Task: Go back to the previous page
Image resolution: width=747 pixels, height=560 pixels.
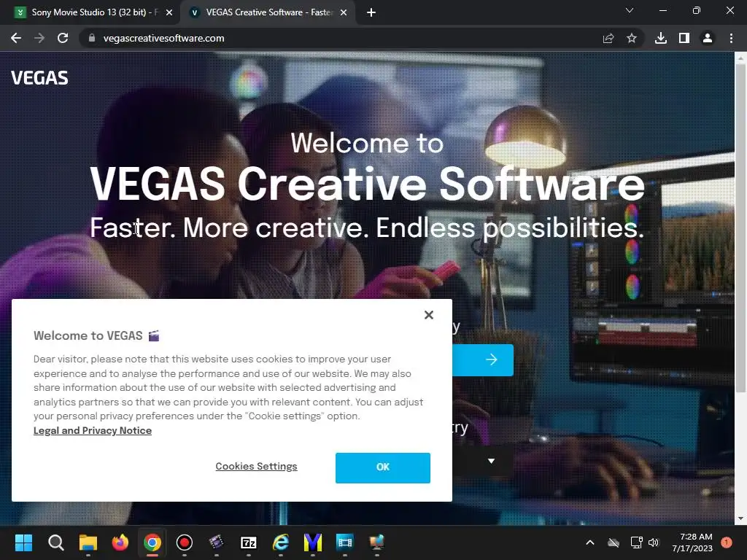Action: pyautogui.click(x=16, y=38)
